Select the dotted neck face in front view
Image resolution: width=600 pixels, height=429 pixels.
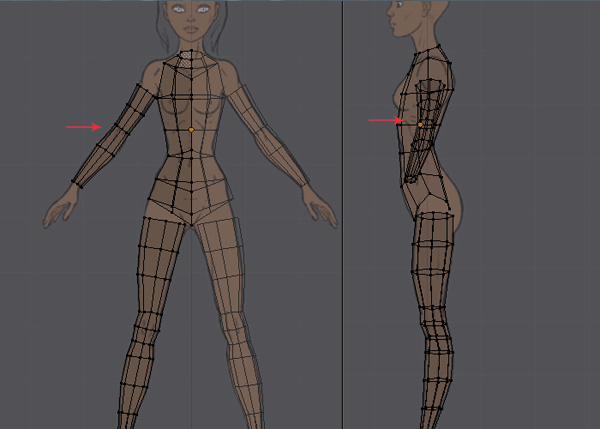tap(185, 59)
